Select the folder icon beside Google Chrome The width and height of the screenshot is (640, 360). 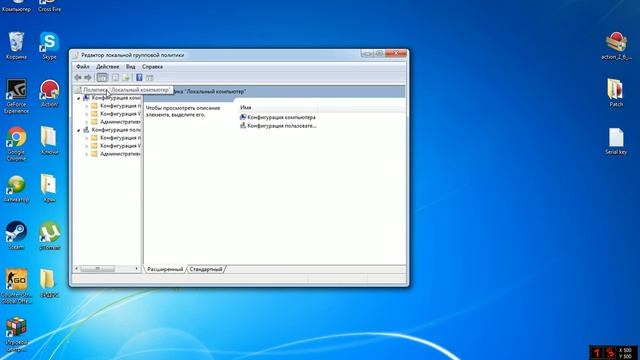click(49, 141)
